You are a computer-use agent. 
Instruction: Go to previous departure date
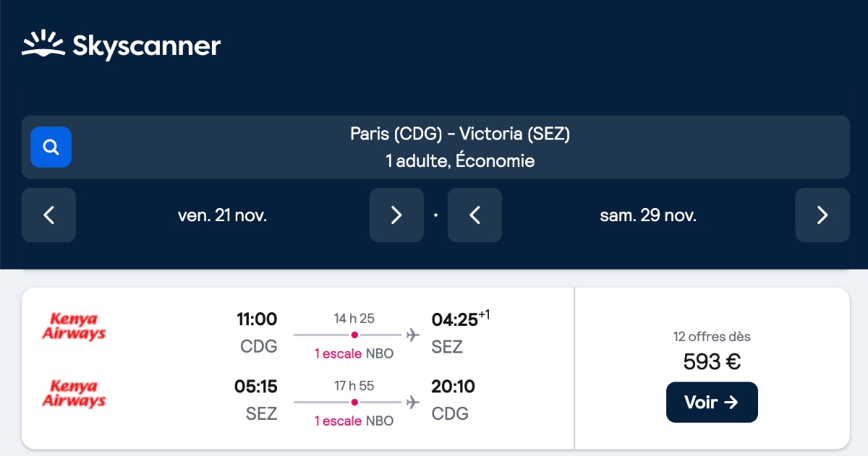(x=48, y=215)
